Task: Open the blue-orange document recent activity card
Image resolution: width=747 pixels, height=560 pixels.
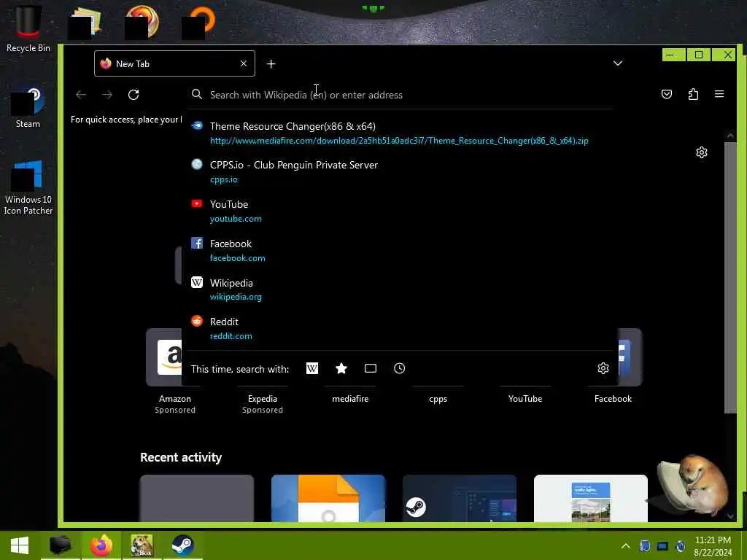Action: pos(328,498)
